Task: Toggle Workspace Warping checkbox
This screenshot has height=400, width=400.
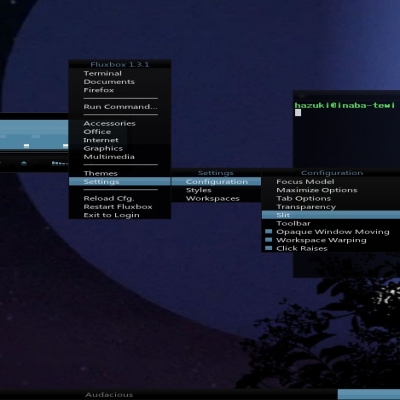Action: pos(269,240)
